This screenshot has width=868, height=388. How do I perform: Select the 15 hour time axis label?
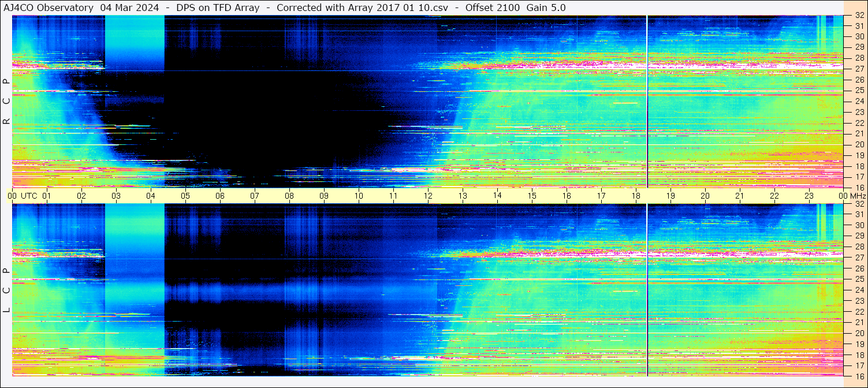pyautogui.click(x=532, y=196)
